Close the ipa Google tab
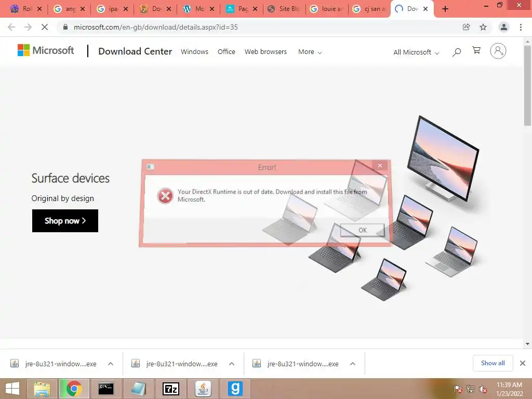This screenshot has width=532, height=399. (126, 9)
